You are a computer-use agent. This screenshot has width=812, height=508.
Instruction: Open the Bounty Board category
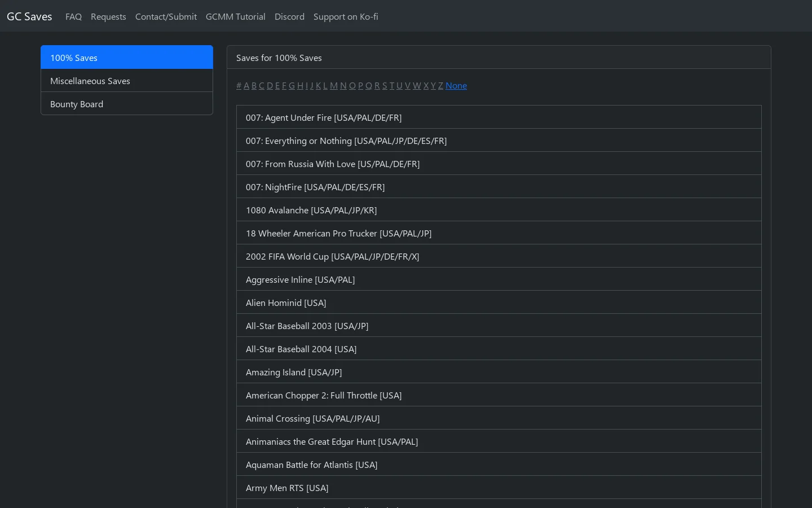127,104
